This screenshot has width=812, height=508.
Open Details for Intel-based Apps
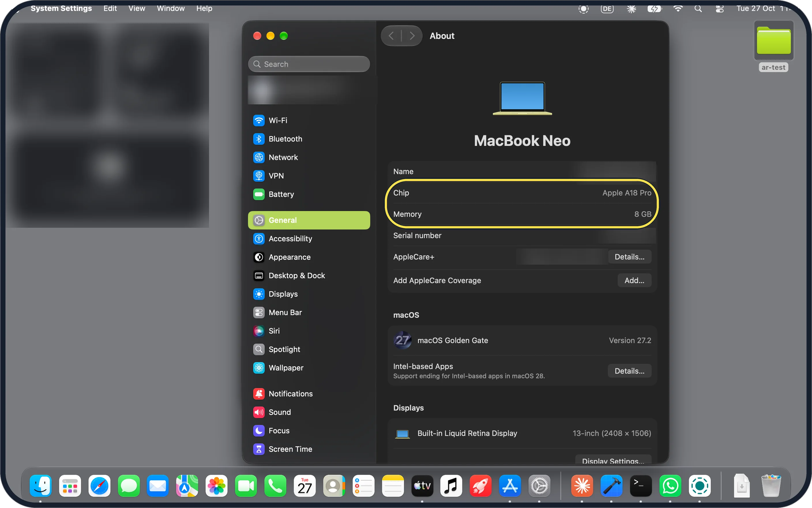pyautogui.click(x=629, y=371)
